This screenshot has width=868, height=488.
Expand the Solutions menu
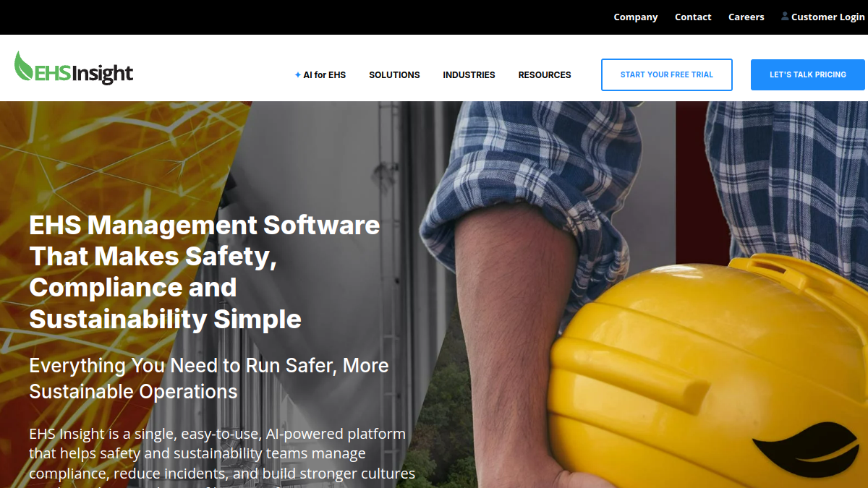[x=394, y=74]
